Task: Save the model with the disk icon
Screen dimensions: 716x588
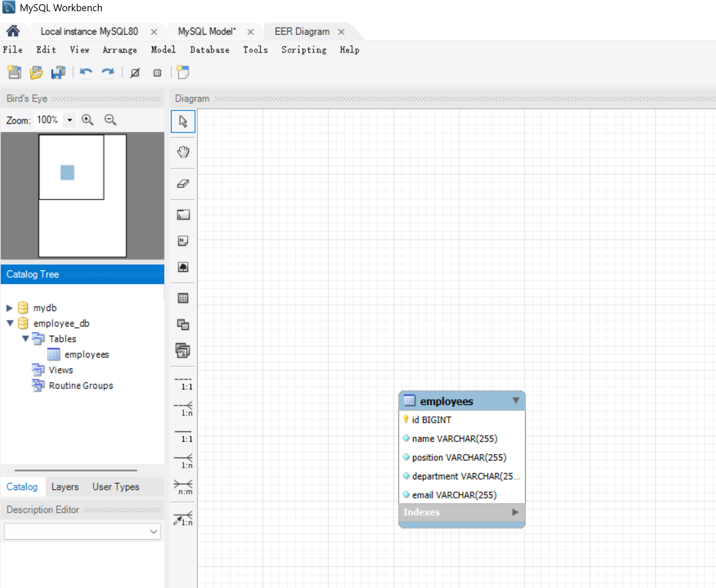Action: (58, 72)
